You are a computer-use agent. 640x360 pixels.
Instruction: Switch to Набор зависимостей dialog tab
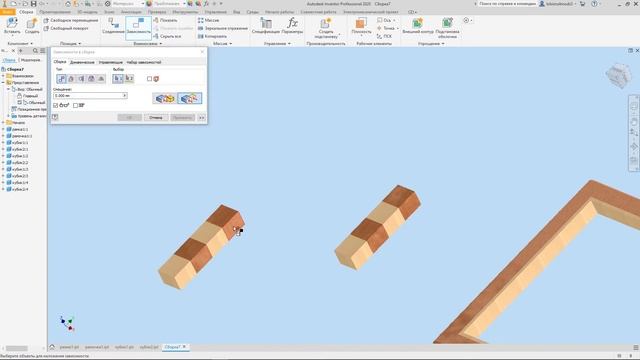(144, 62)
